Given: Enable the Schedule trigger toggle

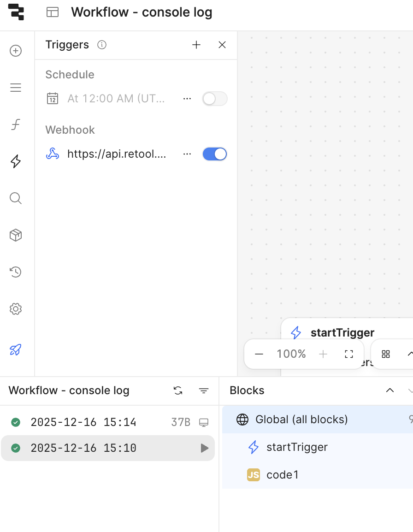Looking at the screenshot, I should tap(215, 99).
